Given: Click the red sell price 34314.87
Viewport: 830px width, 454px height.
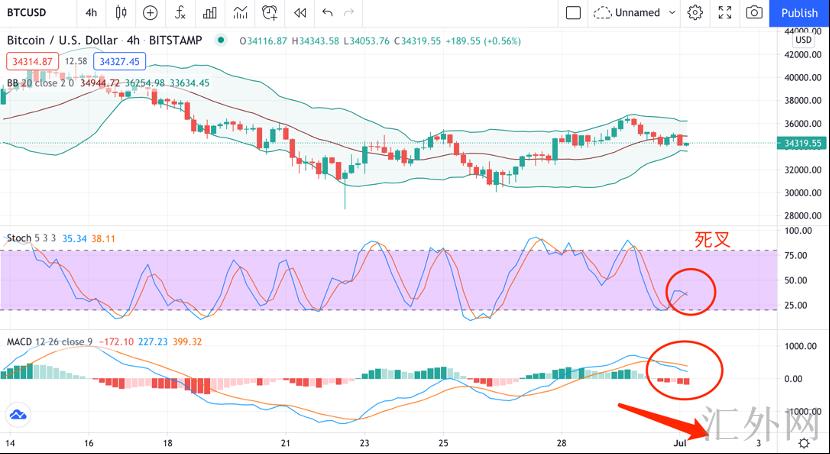Looking at the screenshot, I should coord(32,62).
